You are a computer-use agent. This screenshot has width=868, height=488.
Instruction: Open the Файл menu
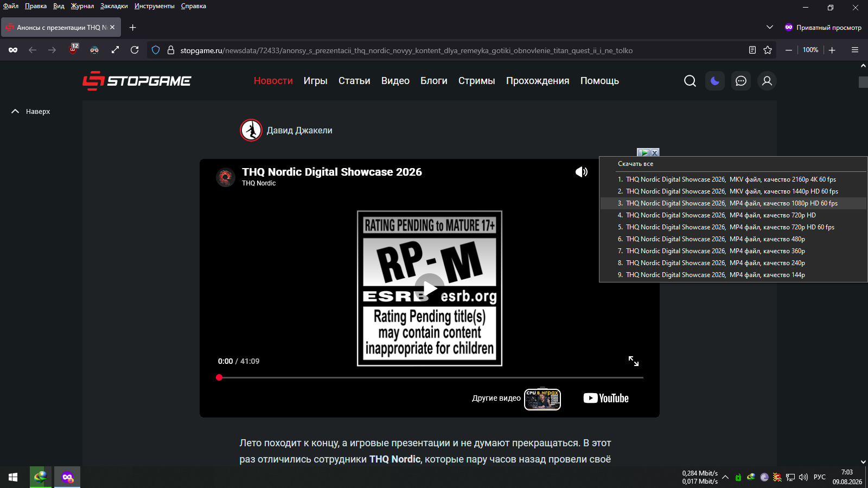pyautogui.click(x=11, y=6)
